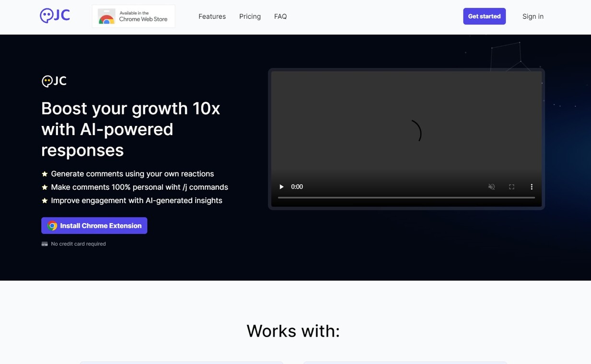The height and width of the screenshot is (364, 591).
Task: Click the star beside 'Make comments 100% personal'
Action: point(45,187)
